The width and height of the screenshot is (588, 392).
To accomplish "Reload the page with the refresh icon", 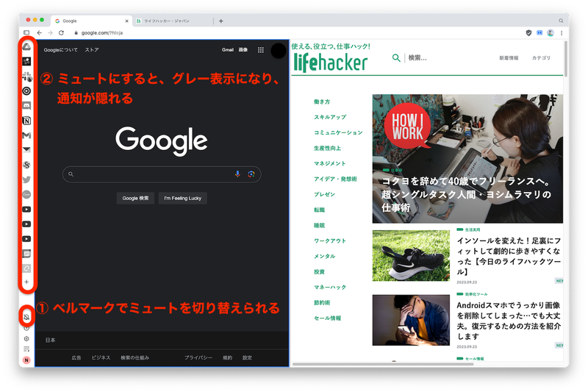I will click(x=61, y=33).
